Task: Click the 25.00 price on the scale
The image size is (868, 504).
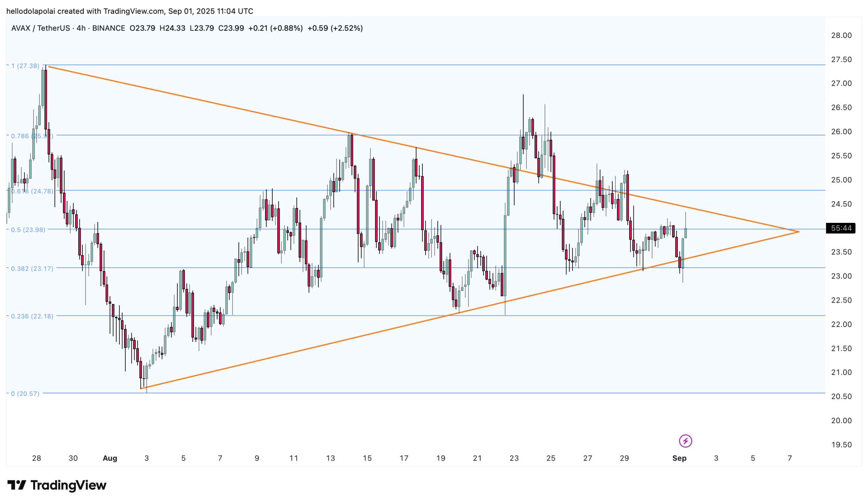Action: pos(841,180)
